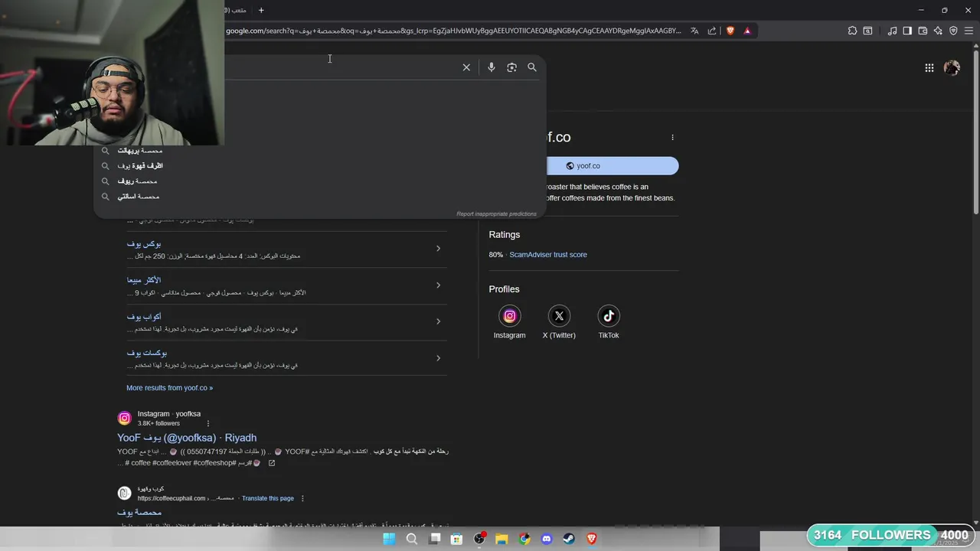
Task: Open Microsoft Store from taskbar
Action: coord(457,539)
